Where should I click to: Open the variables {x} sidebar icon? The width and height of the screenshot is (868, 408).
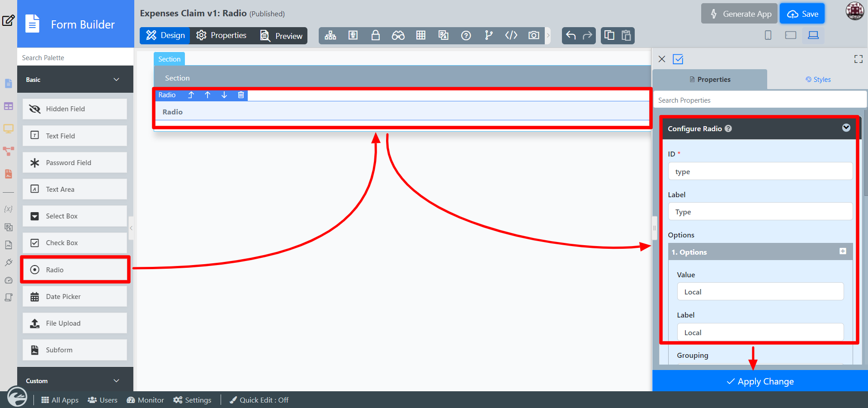pyautogui.click(x=8, y=209)
